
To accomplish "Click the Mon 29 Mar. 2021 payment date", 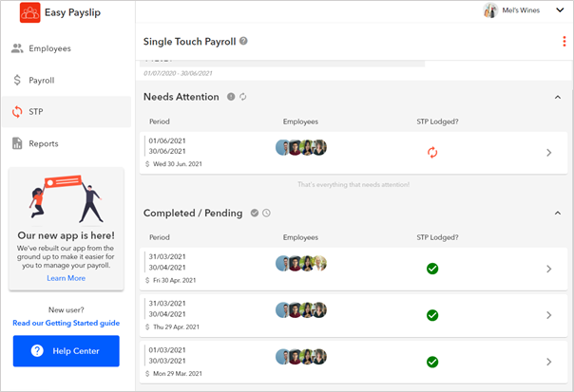I will (x=178, y=373).
